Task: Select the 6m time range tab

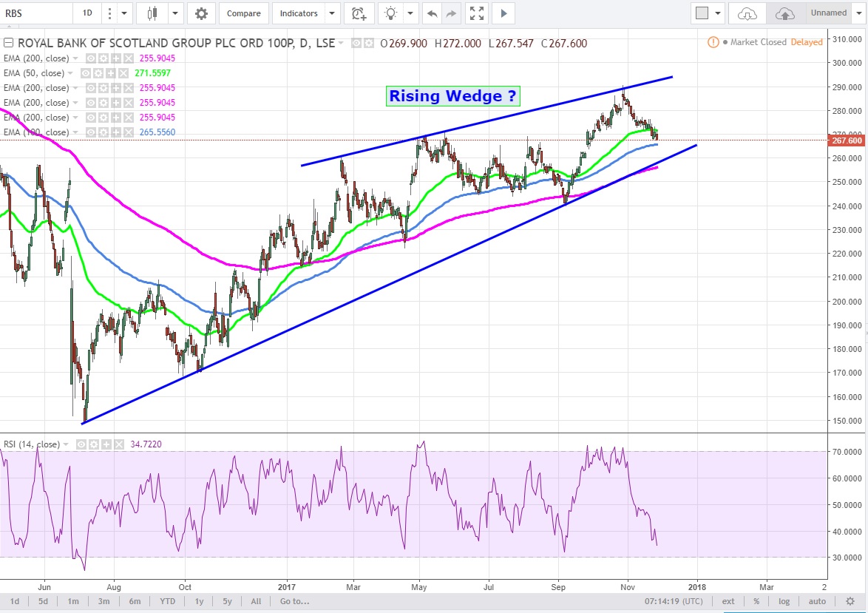Action: [134, 601]
